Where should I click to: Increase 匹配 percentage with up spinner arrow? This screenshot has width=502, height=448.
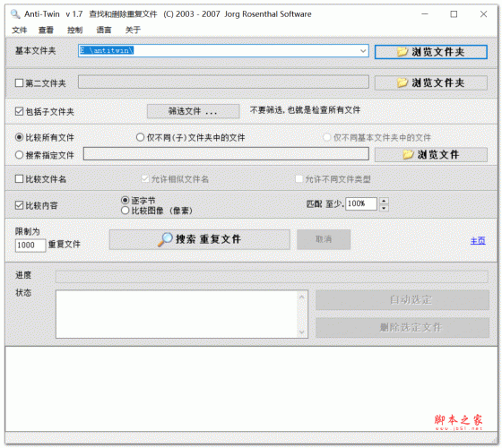384,201
